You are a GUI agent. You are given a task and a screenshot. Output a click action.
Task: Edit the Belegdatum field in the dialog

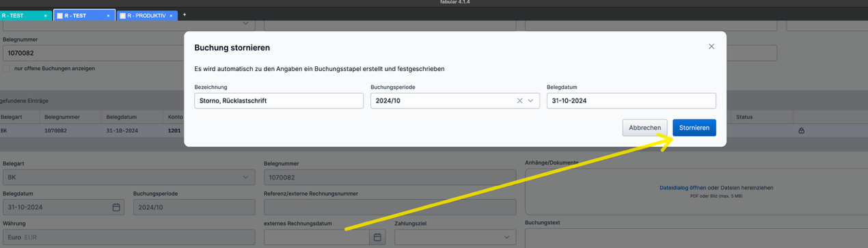tap(632, 100)
